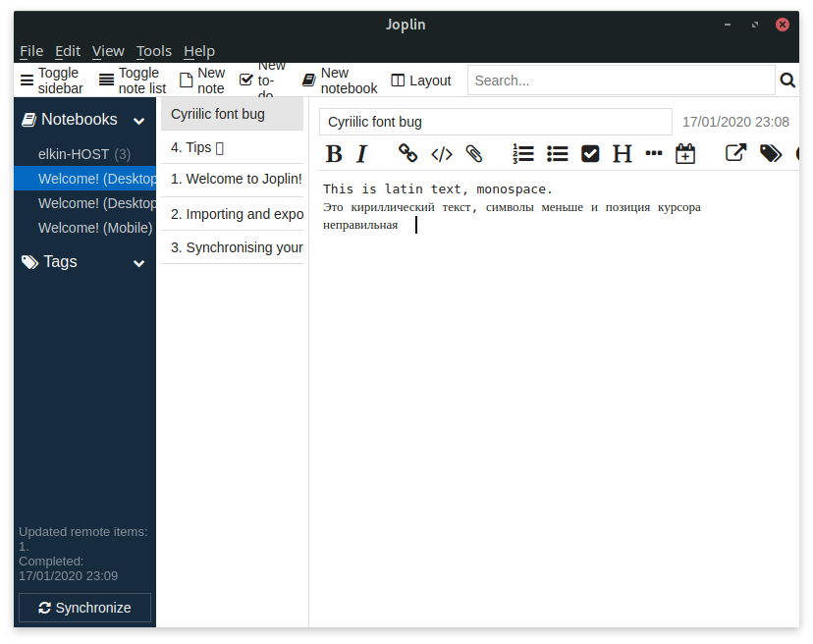Image resolution: width=813 pixels, height=644 pixels.
Task: Click the search field
Action: pyautogui.click(x=619, y=80)
